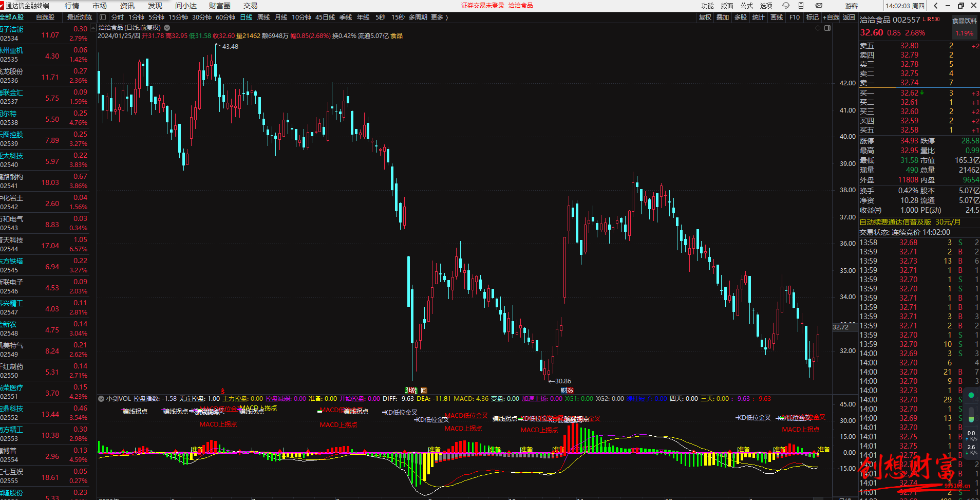
Task: Open the 功能 menu
Action: pyautogui.click(x=708, y=6)
